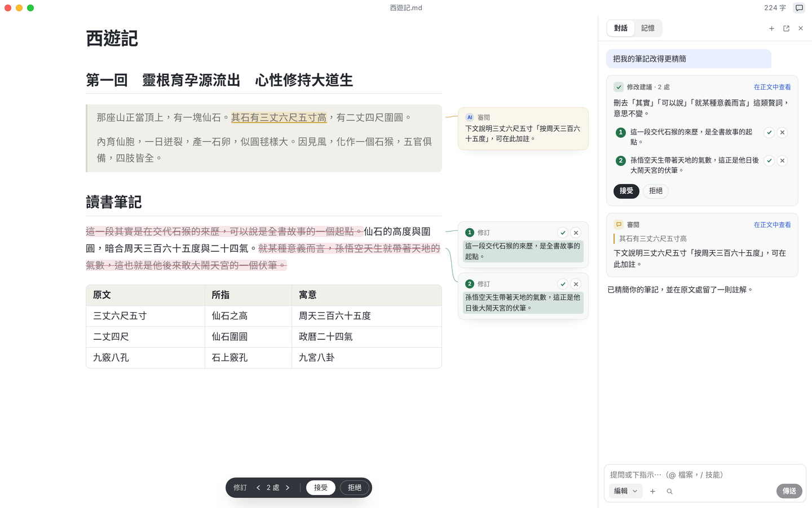
Task: Open 在正文中查看 link for 修改建議
Action: [773, 87]
